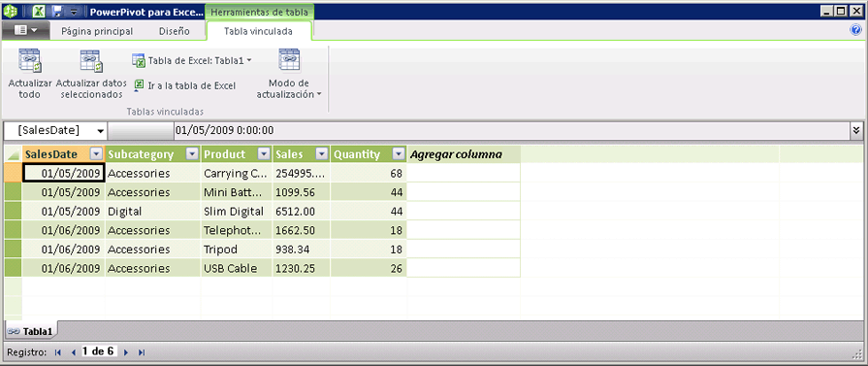Click the Excel icon in title bar
The image size is (868, 366).
[x=39, y=11]
